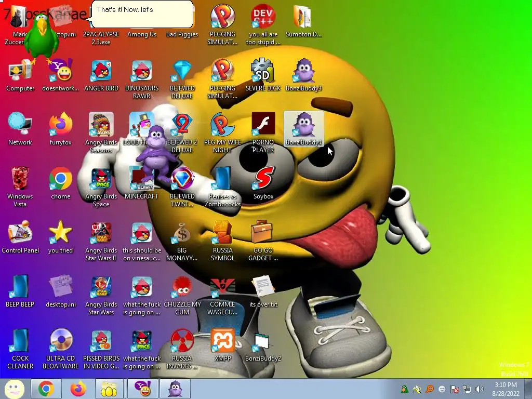Click the orange magnifier tray icon

click(430, 389)
